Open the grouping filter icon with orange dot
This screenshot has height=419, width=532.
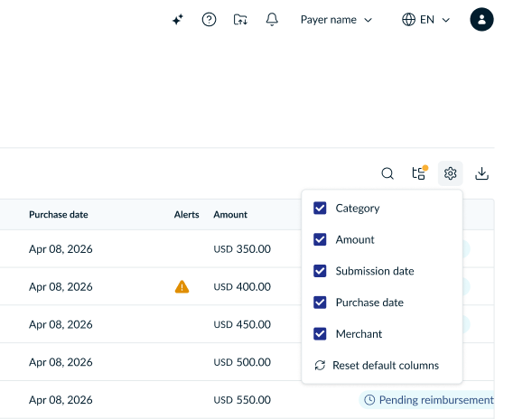pos(419,172)
